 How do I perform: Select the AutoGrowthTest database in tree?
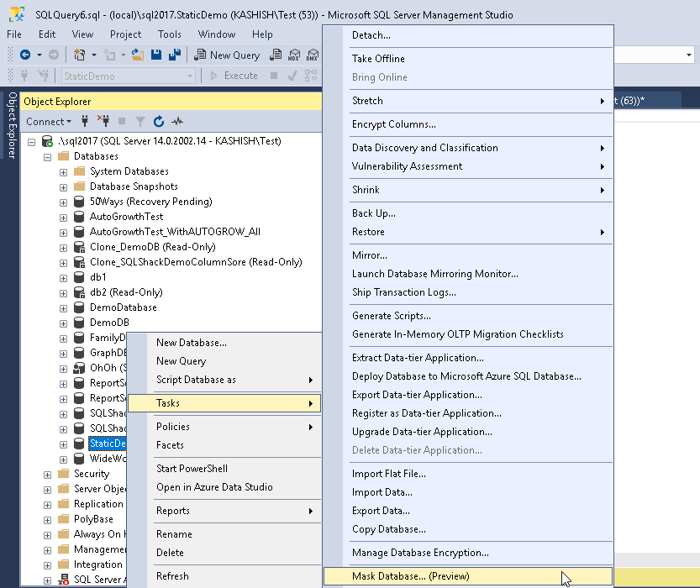coord(126,217)
